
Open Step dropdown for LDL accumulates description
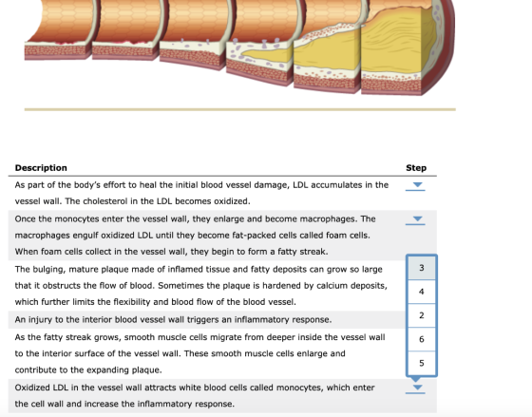coord(415,186)
